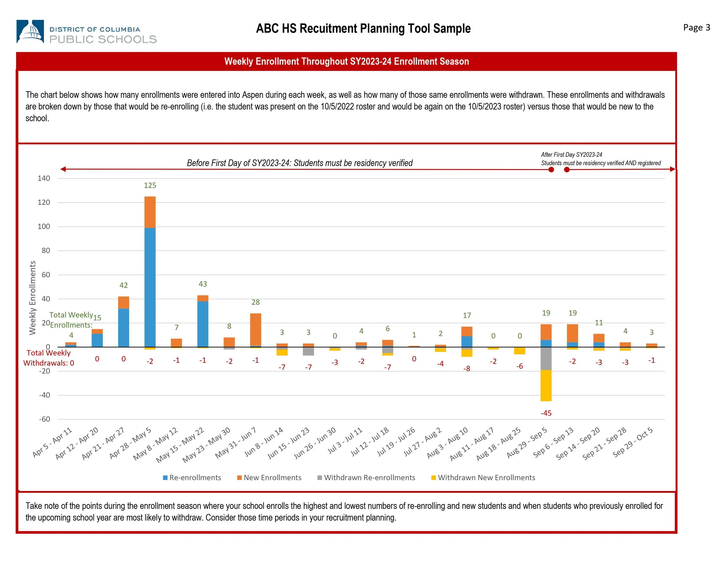Click the 125 data label above tallest bar

[150, 185]
